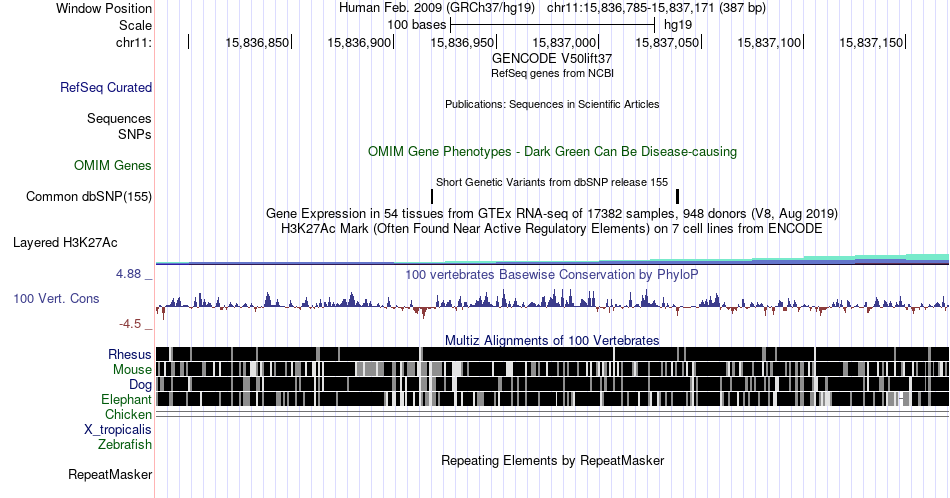950x498 pixels.
Task: Click H3K27Ac Mark ENCODE title text
Action: click(552, 228)
